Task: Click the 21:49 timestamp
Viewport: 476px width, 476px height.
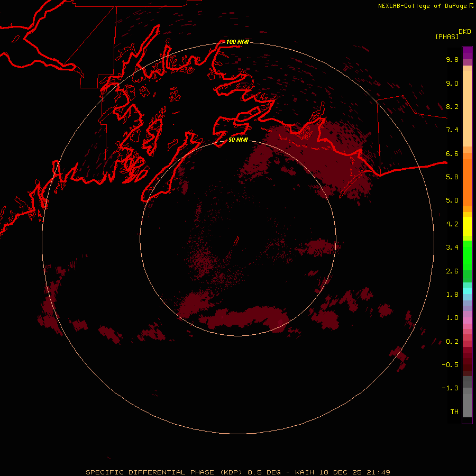Action: tap(378, 472)
